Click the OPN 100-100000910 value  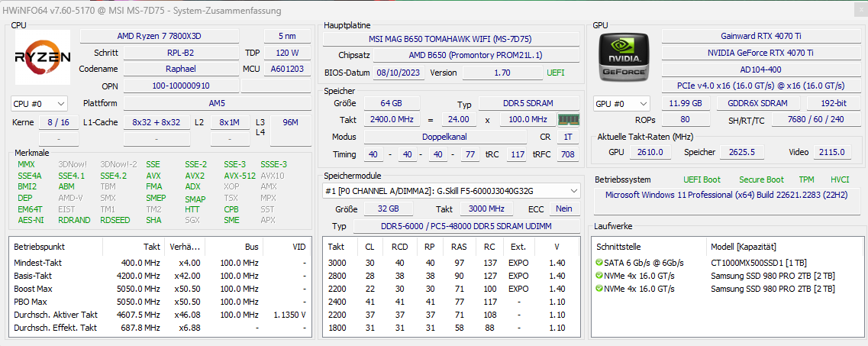181,86
